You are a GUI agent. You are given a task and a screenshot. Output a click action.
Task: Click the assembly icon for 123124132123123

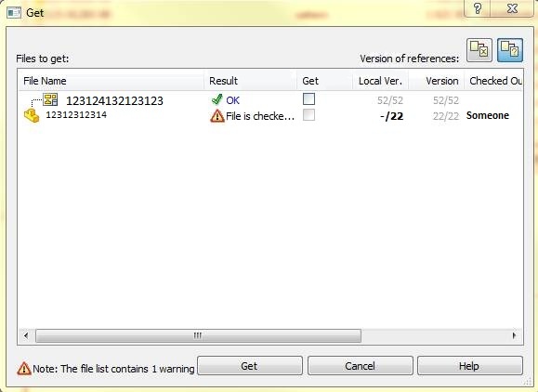click(50, 99)
